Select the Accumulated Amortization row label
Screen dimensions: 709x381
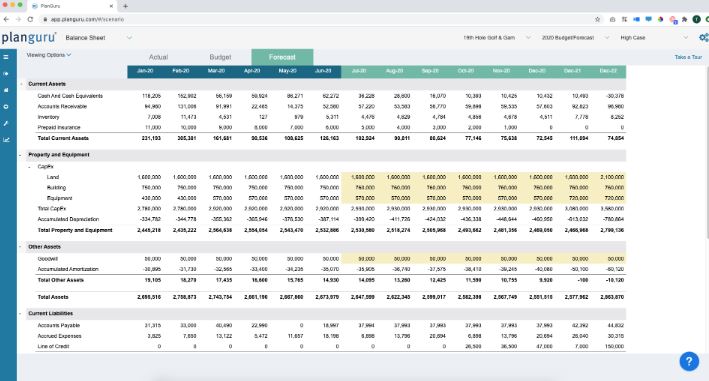tap(68, 269)
